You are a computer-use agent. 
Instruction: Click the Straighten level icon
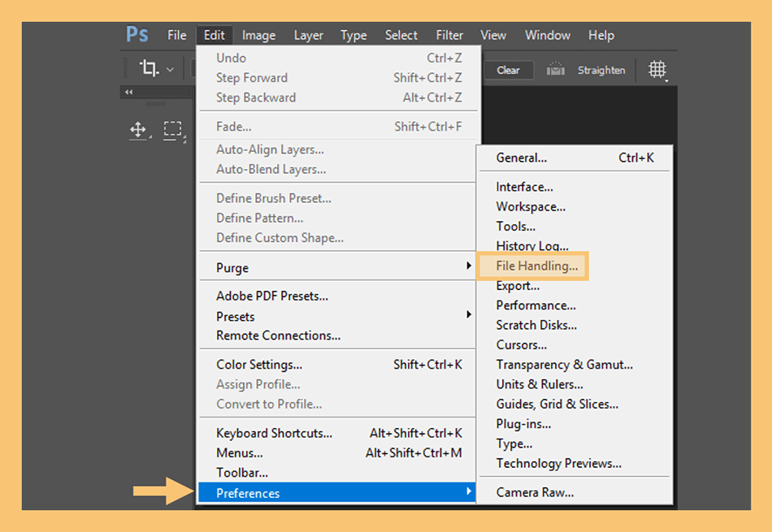click(x=555, y=69)
